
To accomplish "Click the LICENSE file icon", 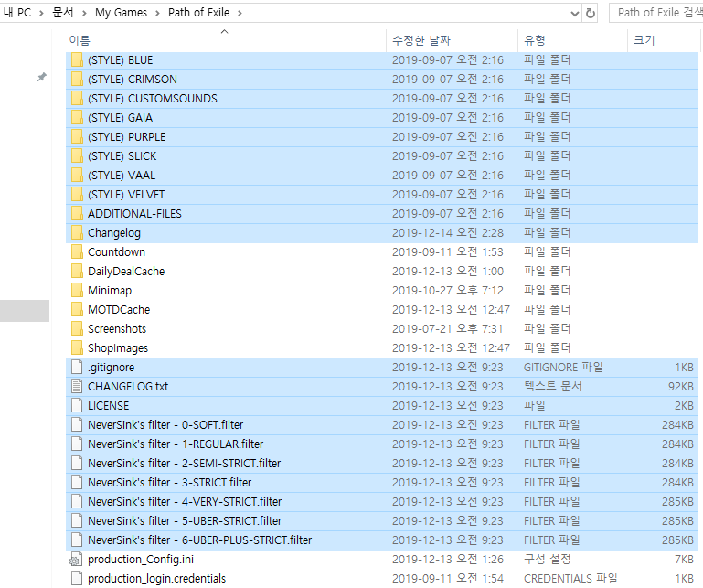I will pos(77,406).
